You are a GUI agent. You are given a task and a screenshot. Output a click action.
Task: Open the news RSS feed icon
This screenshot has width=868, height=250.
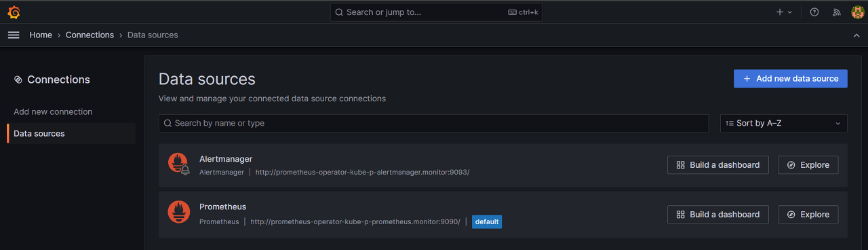coord(836,12)
